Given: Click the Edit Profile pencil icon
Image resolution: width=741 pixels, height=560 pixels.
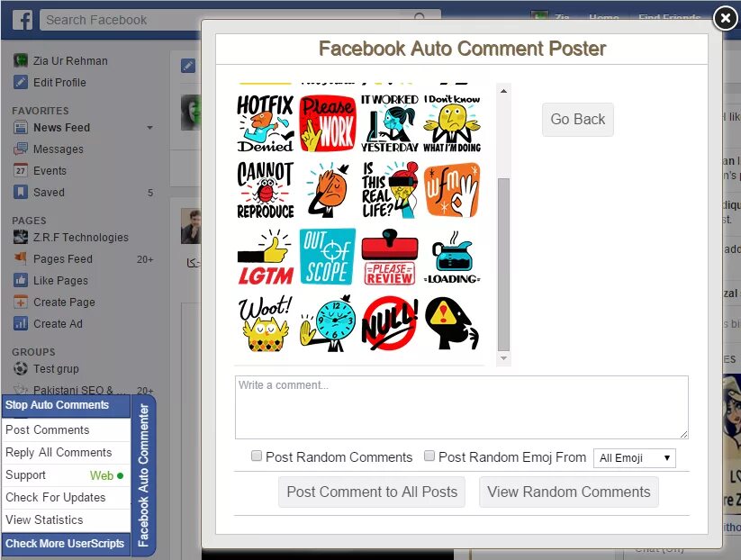Looking at the screenshot, I should (x=21, y=82).
